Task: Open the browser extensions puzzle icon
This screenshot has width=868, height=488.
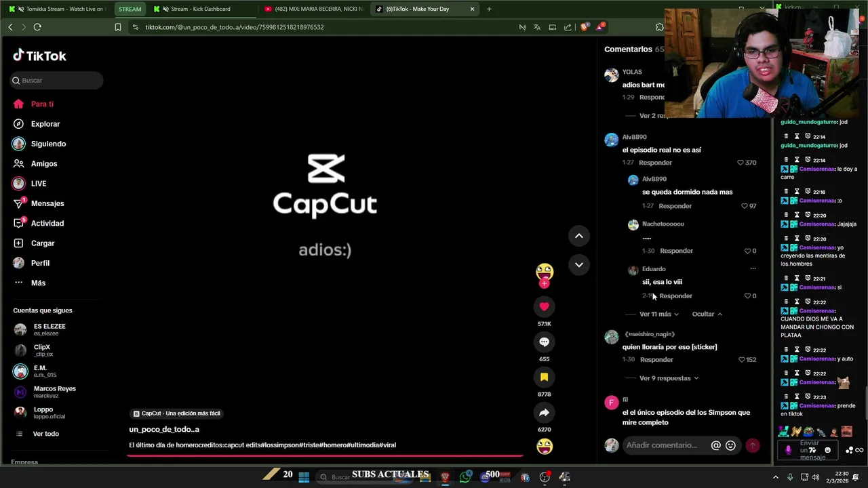Action: coord(659,27)
